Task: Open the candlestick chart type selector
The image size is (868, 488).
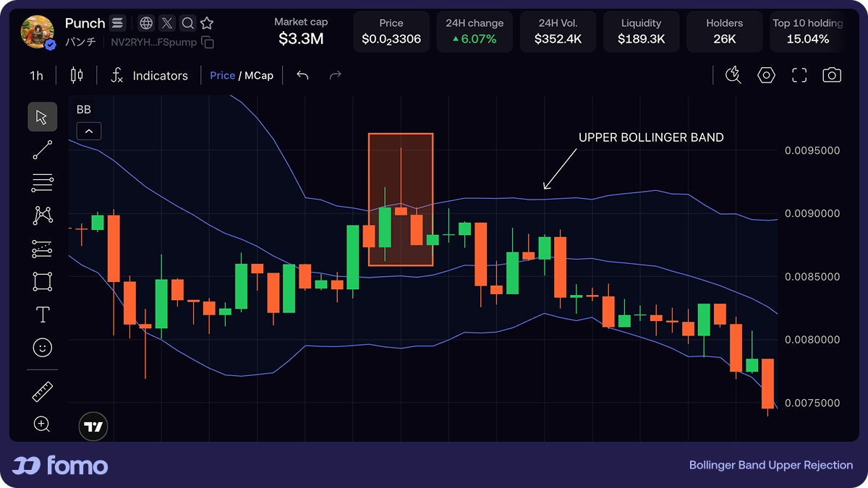Action: [77, 75]
